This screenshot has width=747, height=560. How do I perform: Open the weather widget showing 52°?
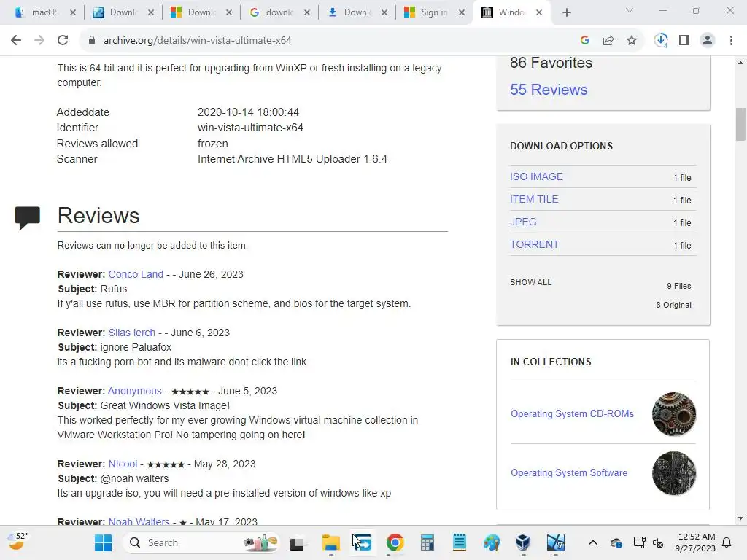point(18,541)
